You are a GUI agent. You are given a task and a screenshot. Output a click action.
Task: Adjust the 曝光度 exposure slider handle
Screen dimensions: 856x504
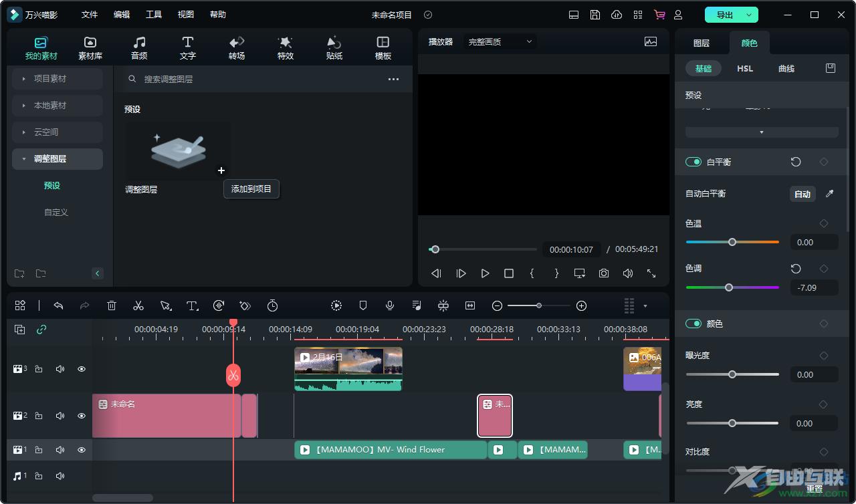(x=732, y=374)
